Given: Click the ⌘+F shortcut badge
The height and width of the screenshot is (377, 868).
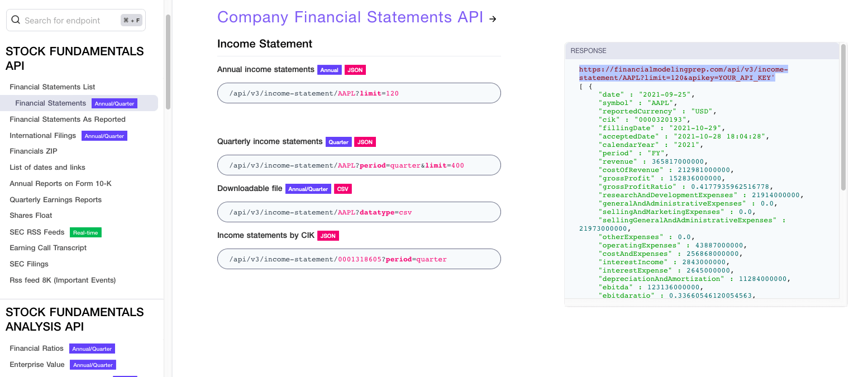Looking at the screenshot, I should [x=132, y=20].
